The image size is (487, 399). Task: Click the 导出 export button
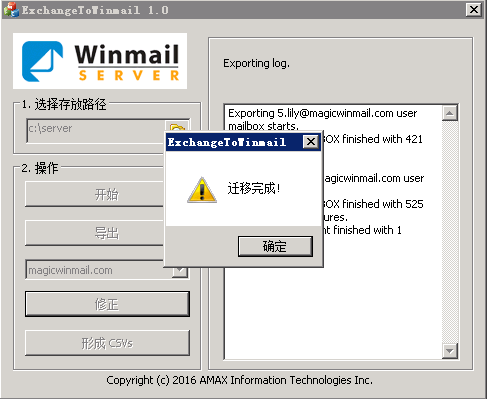(x=94, y=233)
